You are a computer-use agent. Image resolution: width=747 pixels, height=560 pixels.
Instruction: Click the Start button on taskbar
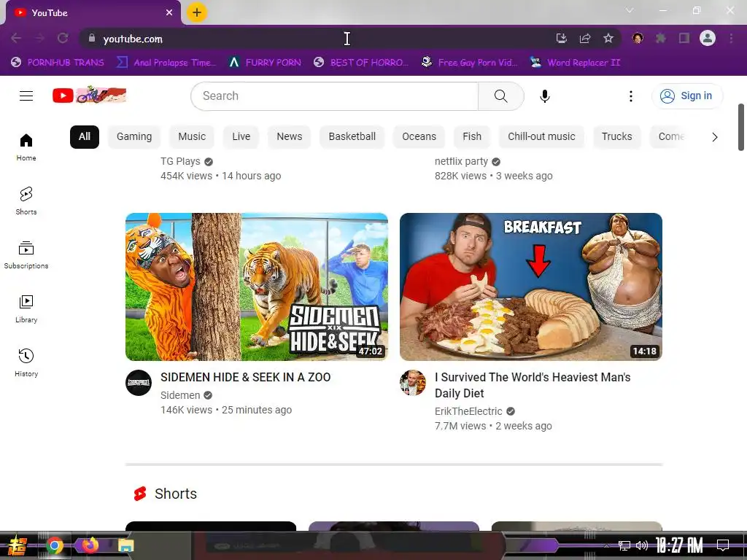pyautogui.click(x=17, y=545)
